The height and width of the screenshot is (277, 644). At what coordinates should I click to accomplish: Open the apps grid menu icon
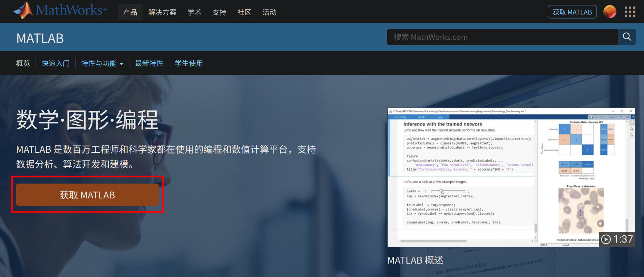click(x=630, y=12)
